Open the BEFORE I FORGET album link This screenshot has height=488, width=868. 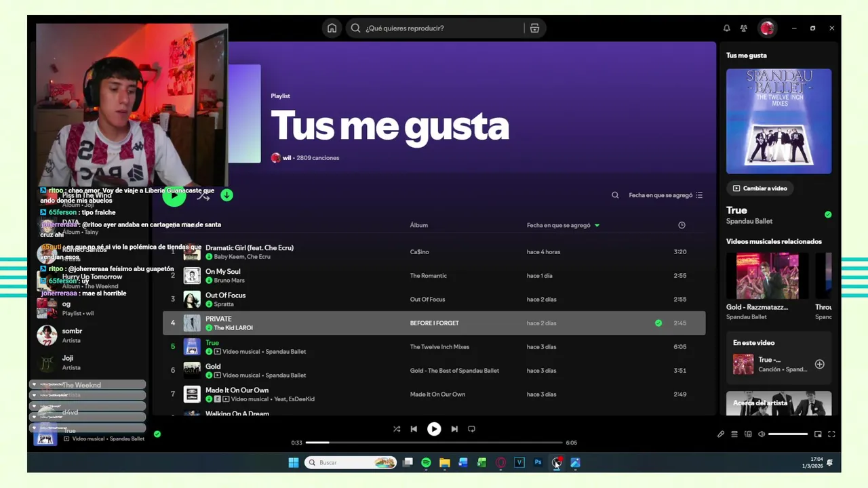(434, 323)
